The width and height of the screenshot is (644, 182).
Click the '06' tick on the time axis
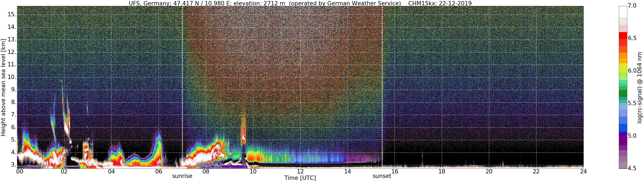point(158,172)
